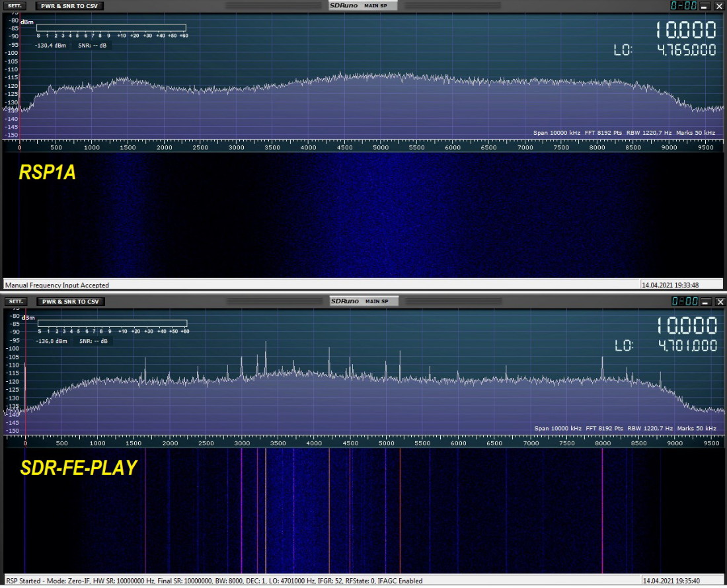Viewport: 727px width, 588px height.
Task: Click "Span 10000 kHz" in the SDR-FE-PLAY spectrum
Action: pos(558,428)
